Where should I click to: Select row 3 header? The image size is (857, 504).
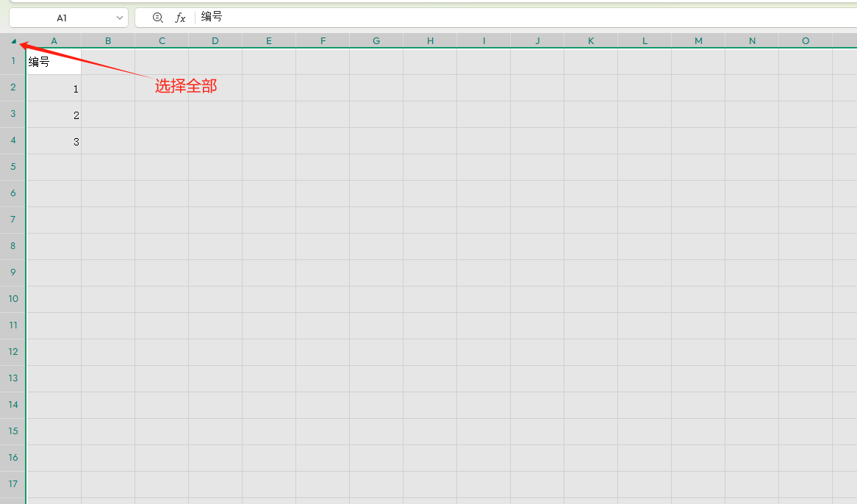(13, 114)
